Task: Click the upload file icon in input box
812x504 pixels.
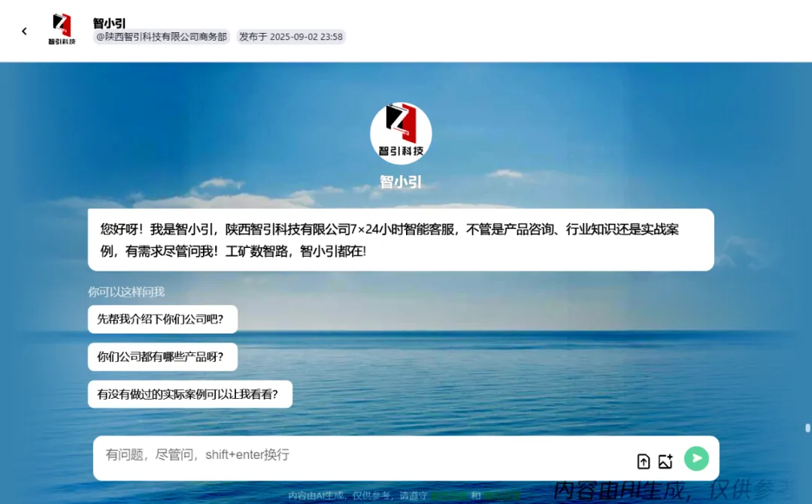Action: coord(644,461)
